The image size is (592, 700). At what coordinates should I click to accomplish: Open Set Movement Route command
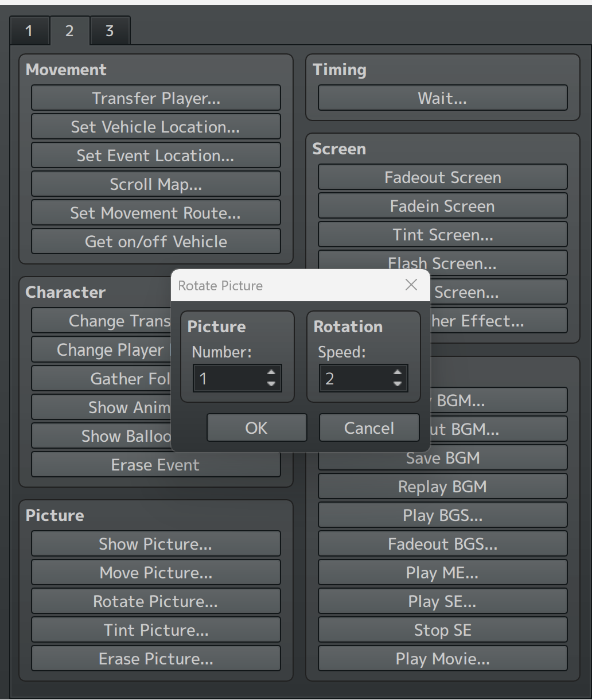point(156,213)
